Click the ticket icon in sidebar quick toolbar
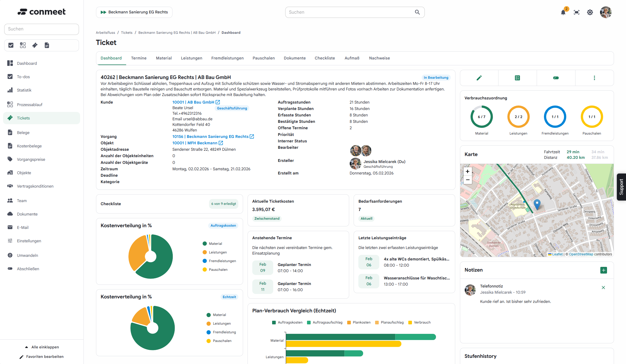 coord(35,45)
